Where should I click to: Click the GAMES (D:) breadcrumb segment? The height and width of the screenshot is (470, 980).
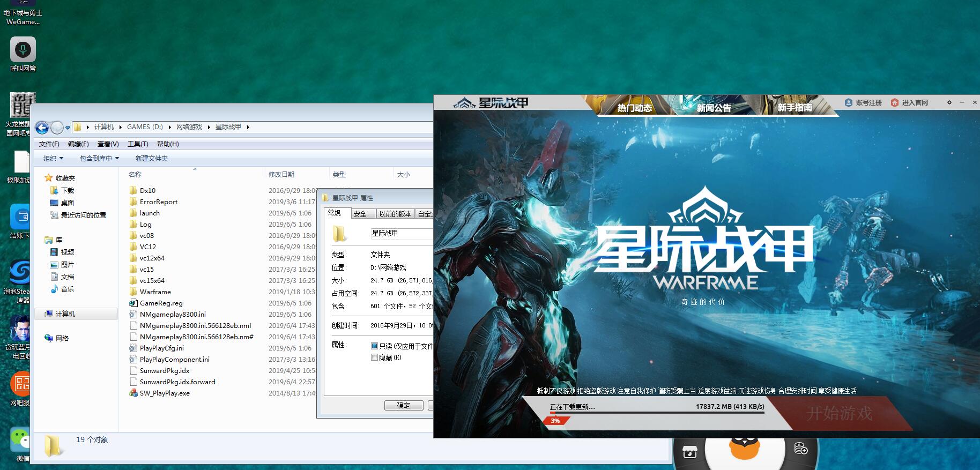point(145,127)
